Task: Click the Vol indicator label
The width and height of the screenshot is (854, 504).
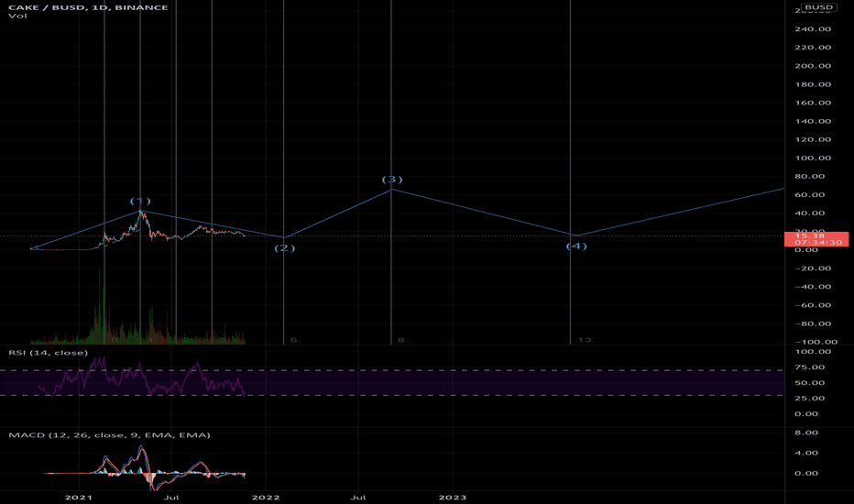Action: (x=17, y=16)
